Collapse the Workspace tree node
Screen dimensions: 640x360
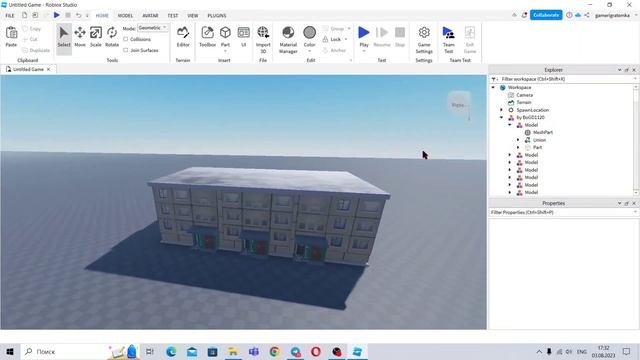coord(493,87)
